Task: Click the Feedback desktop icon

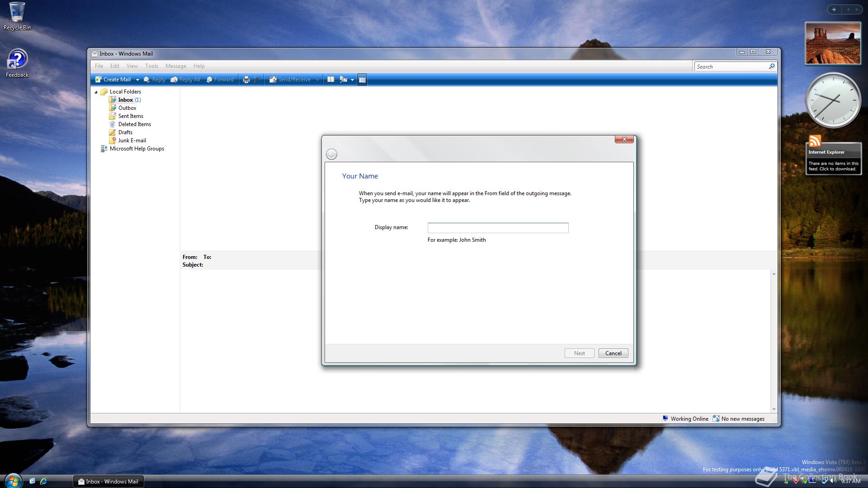Action: (17, 63)
